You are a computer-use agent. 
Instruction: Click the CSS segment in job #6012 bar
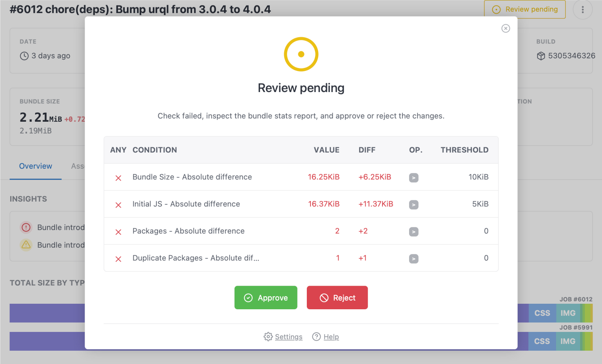click(x=542, y=313)
